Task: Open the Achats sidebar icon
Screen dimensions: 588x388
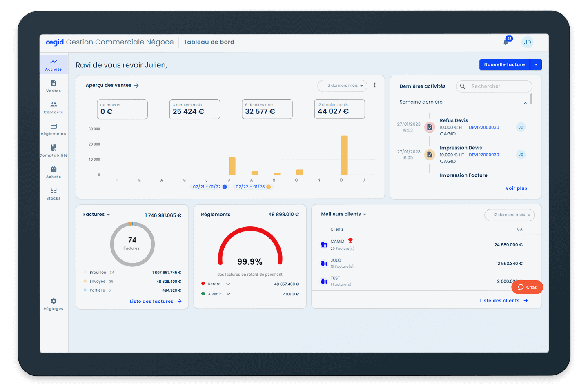Action: coord(53,172)
